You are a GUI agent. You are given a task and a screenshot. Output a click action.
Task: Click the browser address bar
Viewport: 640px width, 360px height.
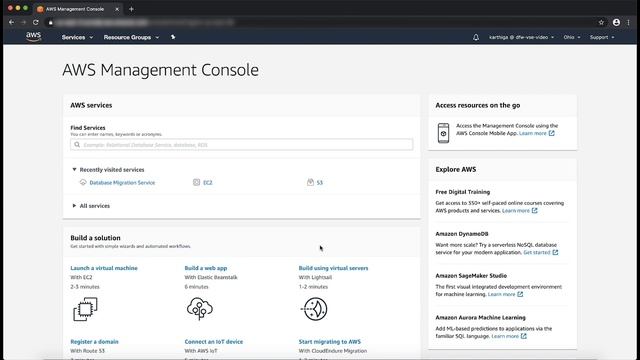(322, 22)
